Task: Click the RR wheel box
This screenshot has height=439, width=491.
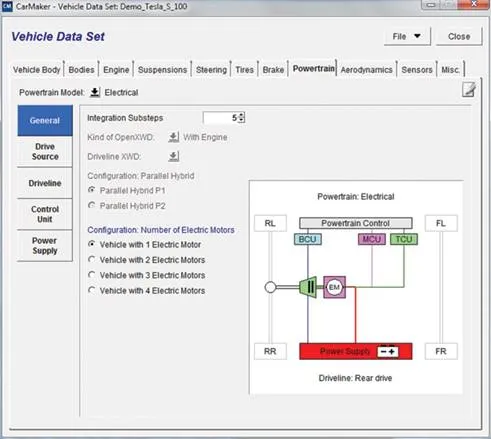Action: tap(270, 351)
